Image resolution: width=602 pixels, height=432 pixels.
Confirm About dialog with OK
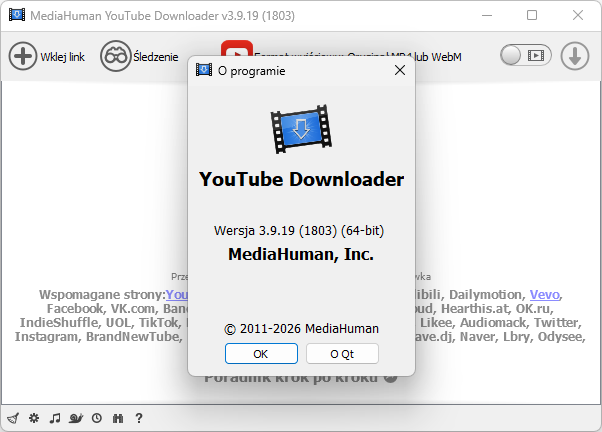[261, 354]
